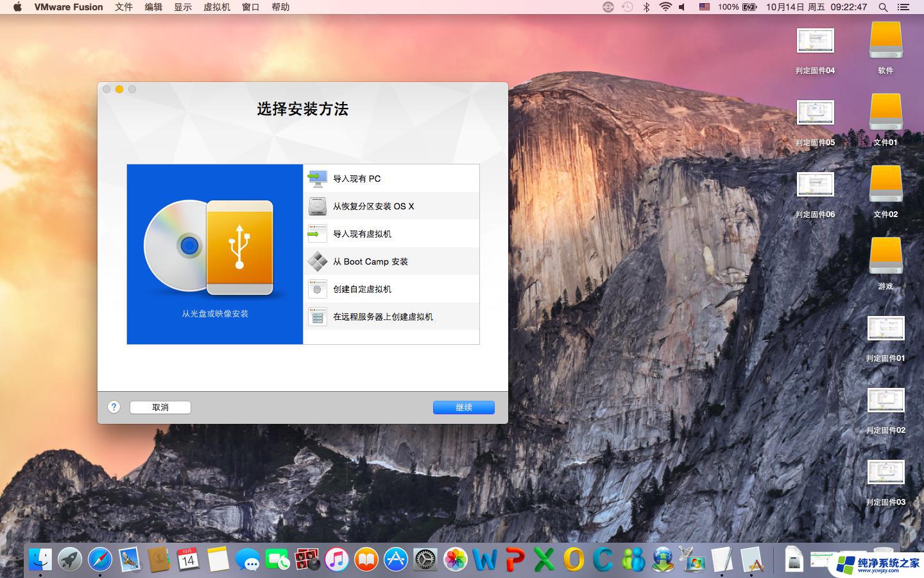The height and width of the screenshot is (578, 924).
Task: Open the App Store in the Dock
Action: click(x=396, y=559)
